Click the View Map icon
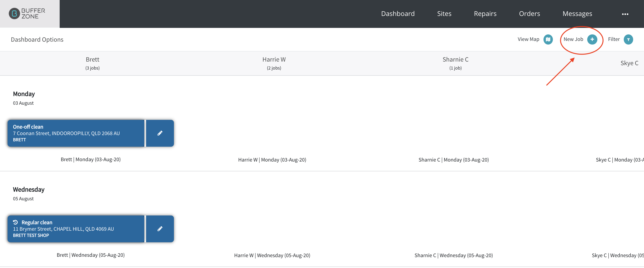 click(548, 39)
